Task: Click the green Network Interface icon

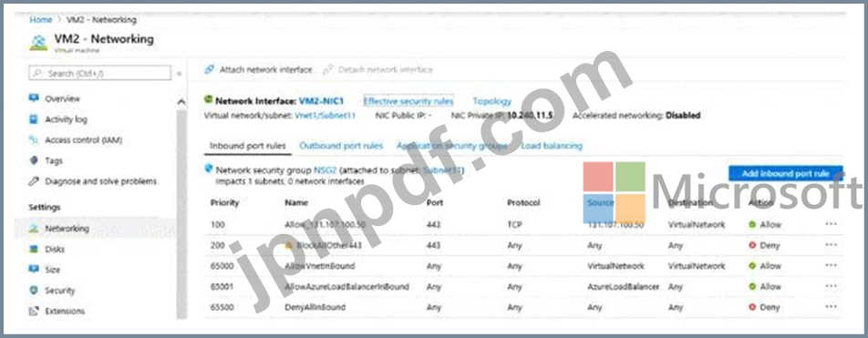Action: 208,99
